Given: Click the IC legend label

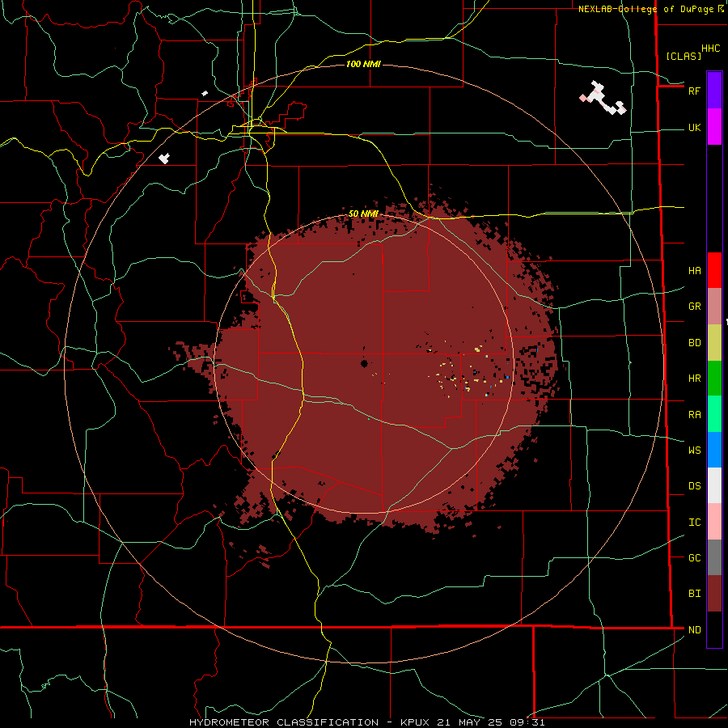Looking at the screenshot, I should coord(694,523).
